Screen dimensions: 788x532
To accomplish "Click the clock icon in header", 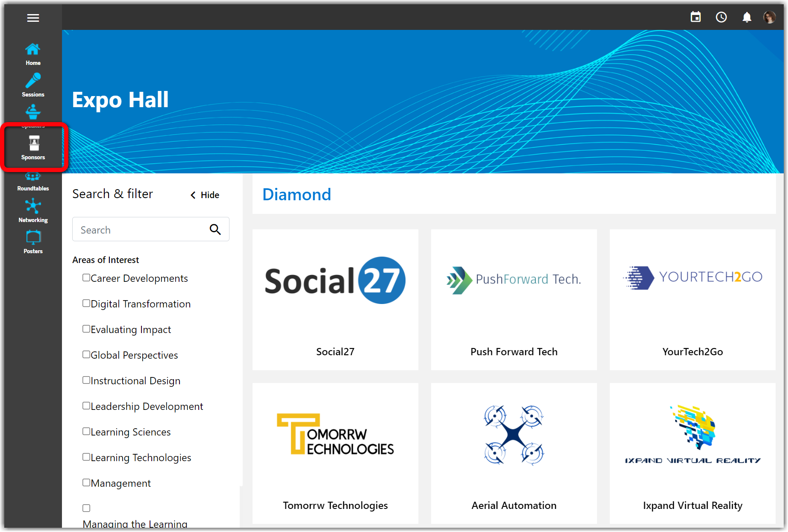I will coord(721,17).
